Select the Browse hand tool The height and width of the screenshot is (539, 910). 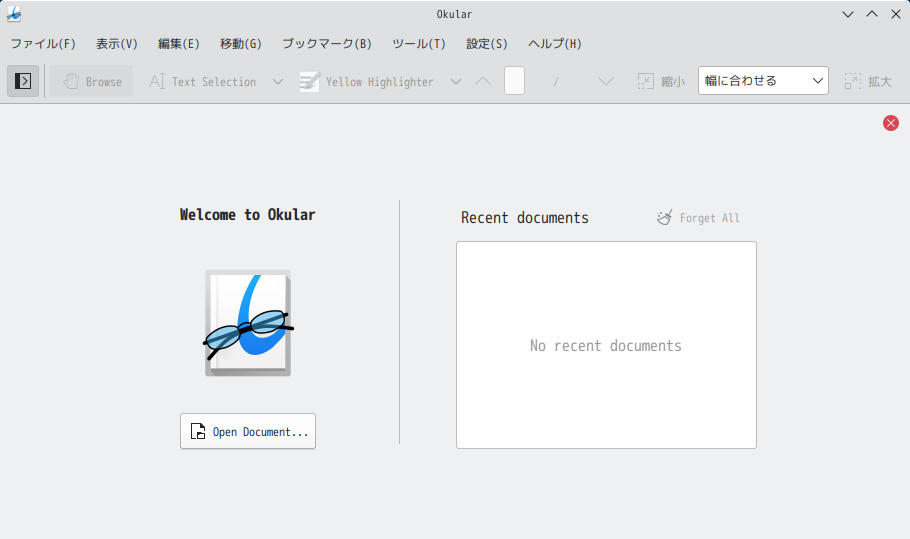(92, 81)
